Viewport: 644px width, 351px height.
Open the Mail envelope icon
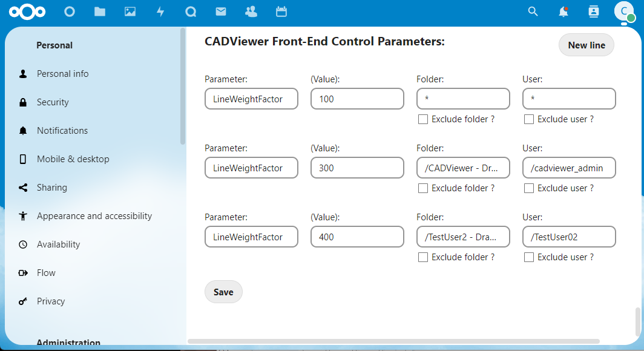[221, 12]
